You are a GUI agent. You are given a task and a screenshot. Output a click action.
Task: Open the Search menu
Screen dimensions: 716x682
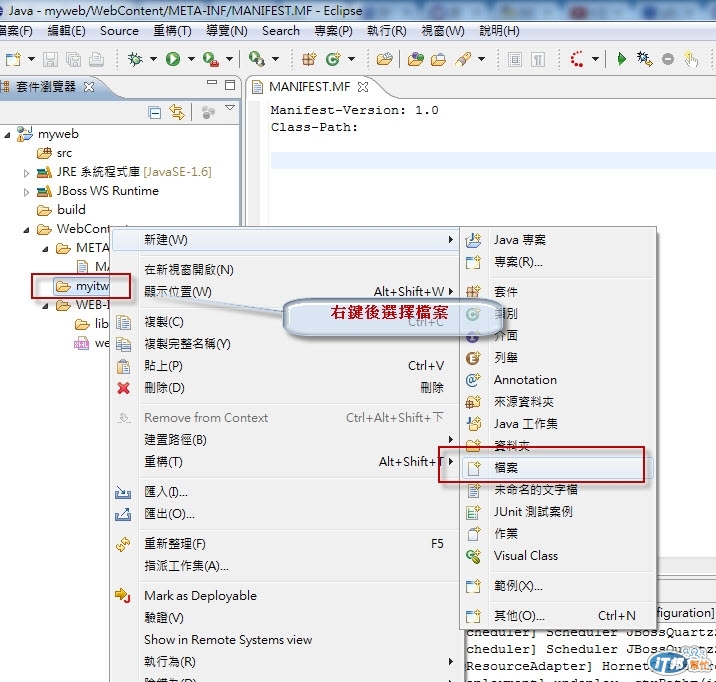coord(281,31)
